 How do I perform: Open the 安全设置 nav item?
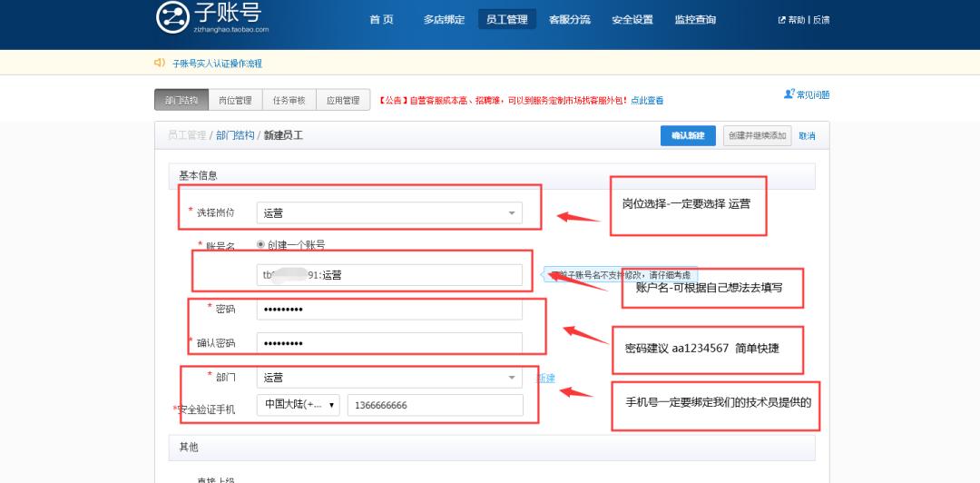632,19
